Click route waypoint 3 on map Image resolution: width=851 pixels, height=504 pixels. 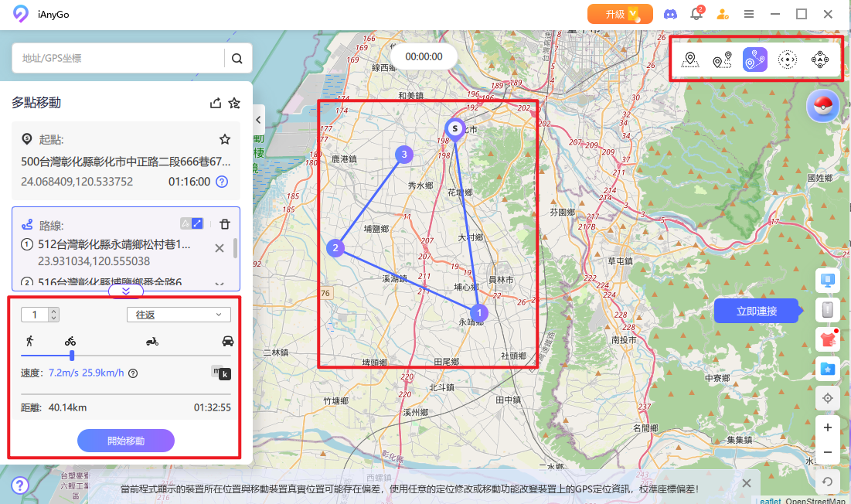pyautogui.click(x=403, y=155)
